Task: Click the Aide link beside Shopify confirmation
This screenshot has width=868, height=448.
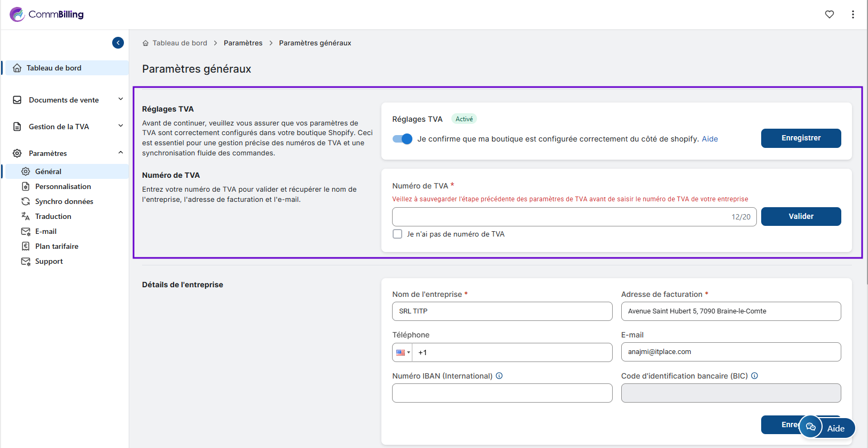Action: pyautogui.click(x=709, y=139)
